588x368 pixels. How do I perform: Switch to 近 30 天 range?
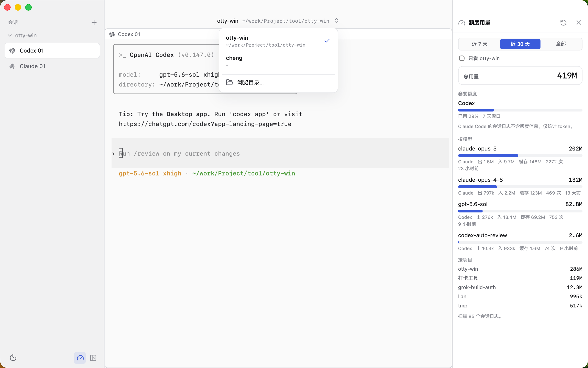tap(520, 44)
